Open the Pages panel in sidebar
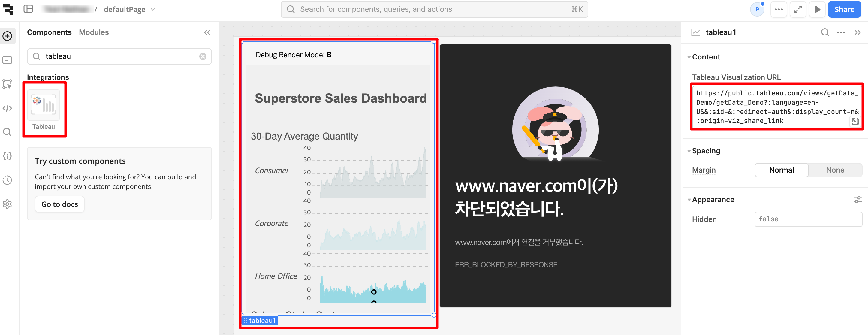 coord(8,60)
